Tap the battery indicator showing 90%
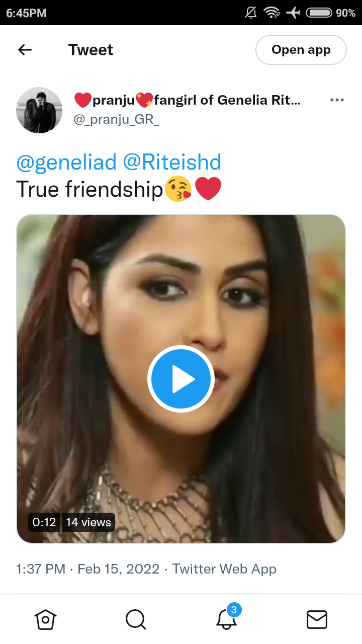362x644 pixels. (x=330, y=13)
